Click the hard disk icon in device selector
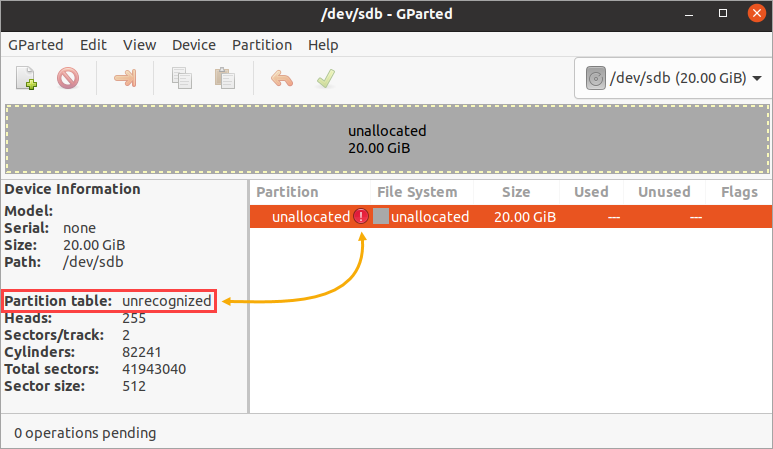Viewport: 773px width, 449px height. coord(596,78)
